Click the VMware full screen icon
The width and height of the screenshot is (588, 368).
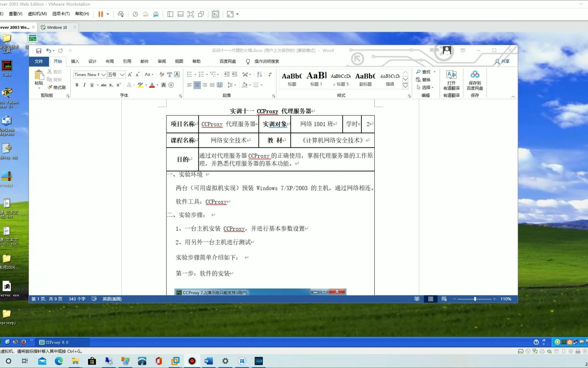191,14
